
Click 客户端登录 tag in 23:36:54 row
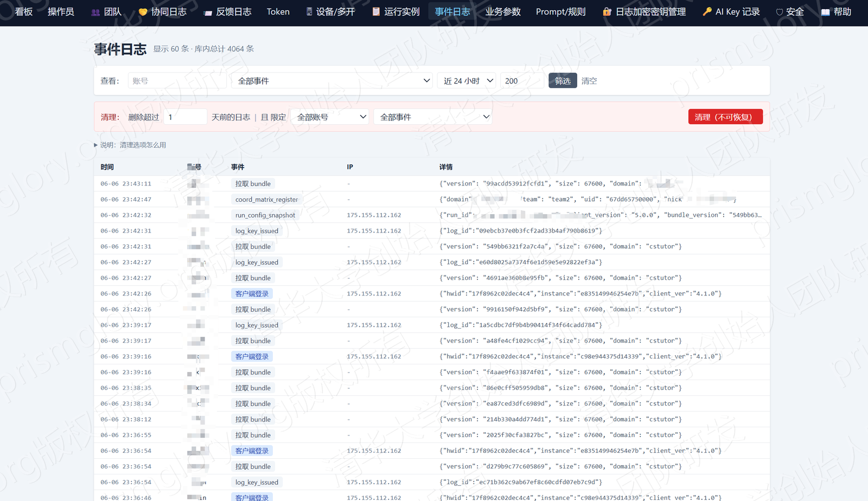(x=252, y=451)
